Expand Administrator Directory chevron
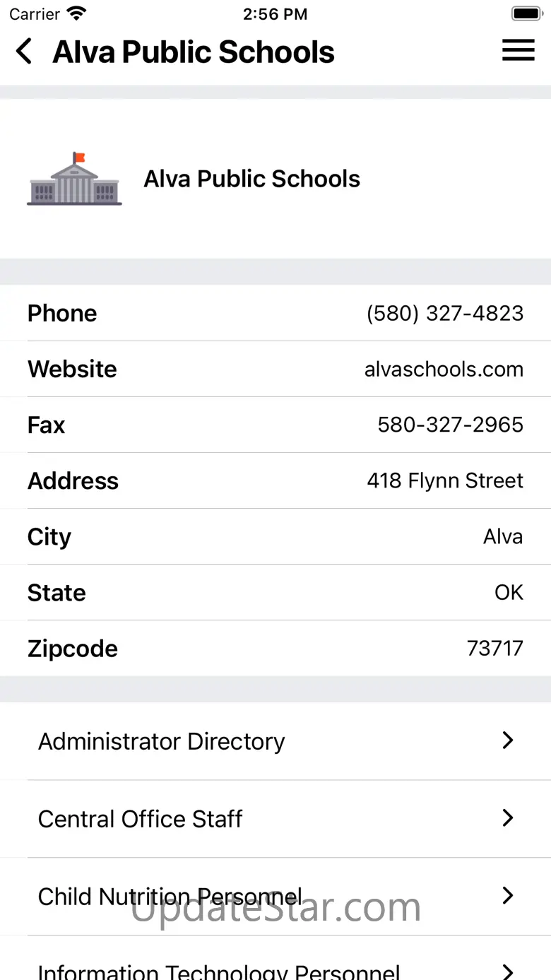 click(507, 740)
